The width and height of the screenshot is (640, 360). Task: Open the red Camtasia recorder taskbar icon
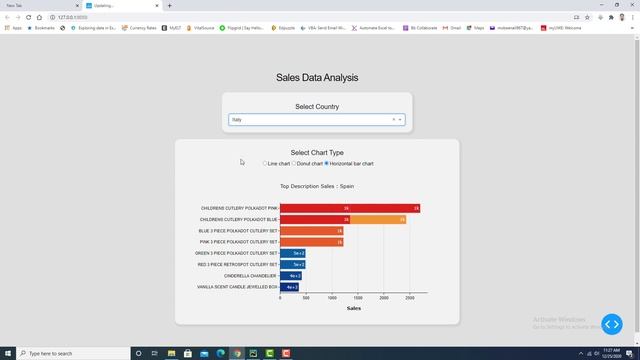click(286, 353)
